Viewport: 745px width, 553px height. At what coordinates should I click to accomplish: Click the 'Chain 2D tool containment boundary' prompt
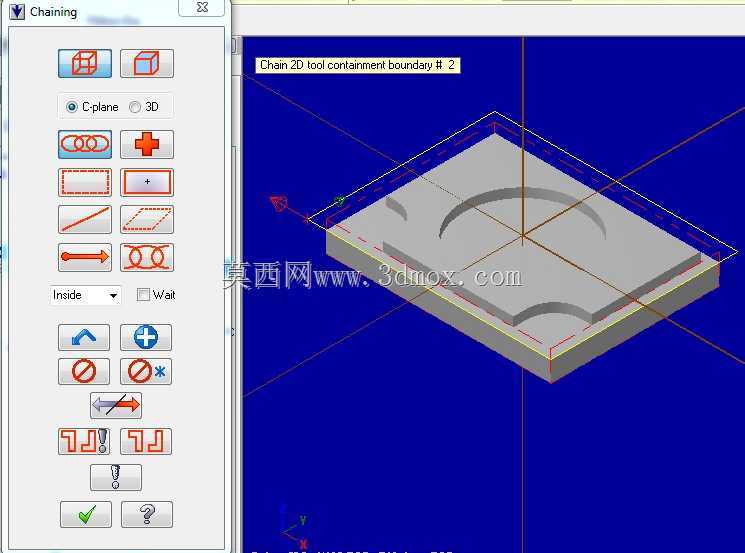pos(358,65)
